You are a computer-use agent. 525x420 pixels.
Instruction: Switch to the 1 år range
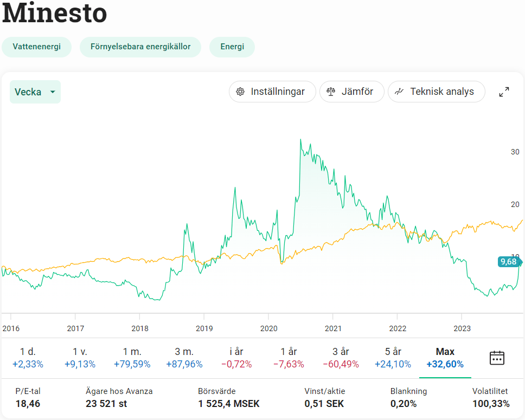tap(289, 358)
